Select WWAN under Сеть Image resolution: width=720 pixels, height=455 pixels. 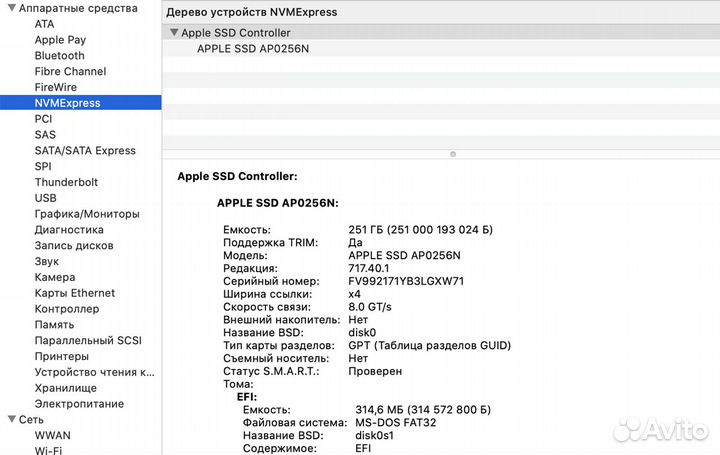(52, 435)
